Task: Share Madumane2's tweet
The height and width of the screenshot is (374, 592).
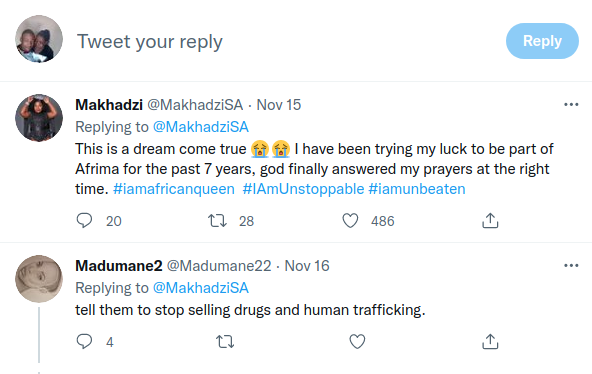Action: coord(490,342)
